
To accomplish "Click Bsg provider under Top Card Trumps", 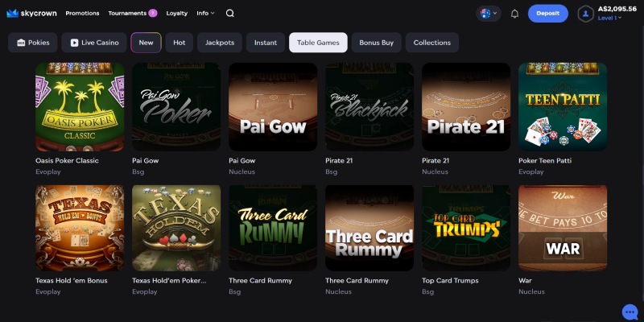I will point(428,291).
